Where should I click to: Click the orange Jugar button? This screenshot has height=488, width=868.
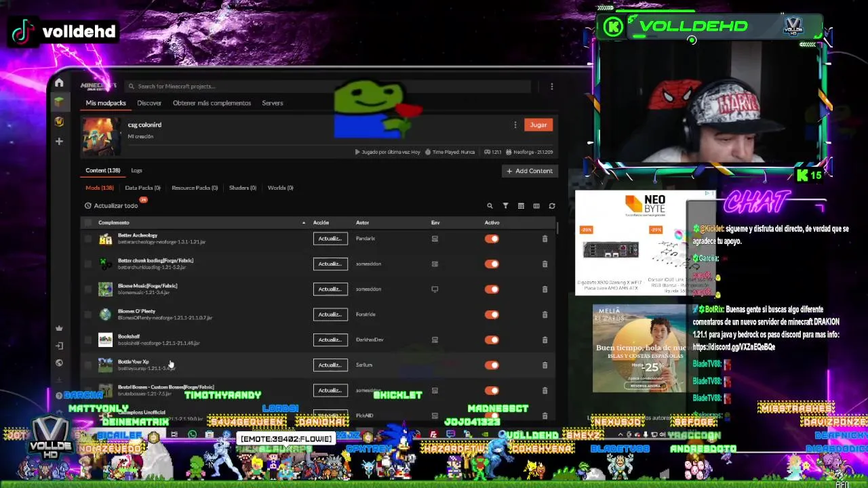[x=538, y=125]
